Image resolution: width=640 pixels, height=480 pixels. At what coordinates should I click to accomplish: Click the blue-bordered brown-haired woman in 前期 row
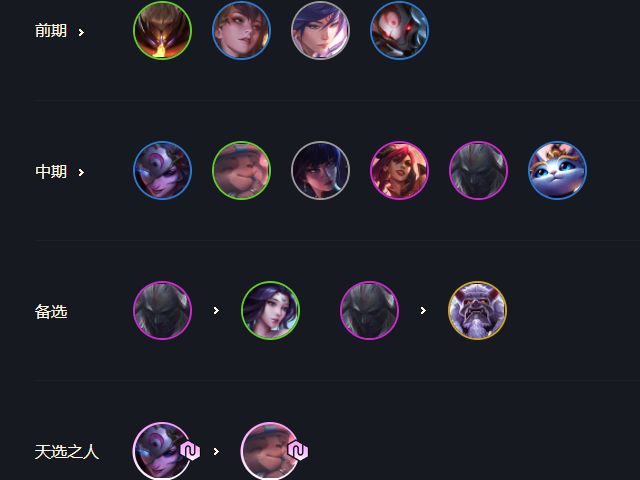(241, 31)
